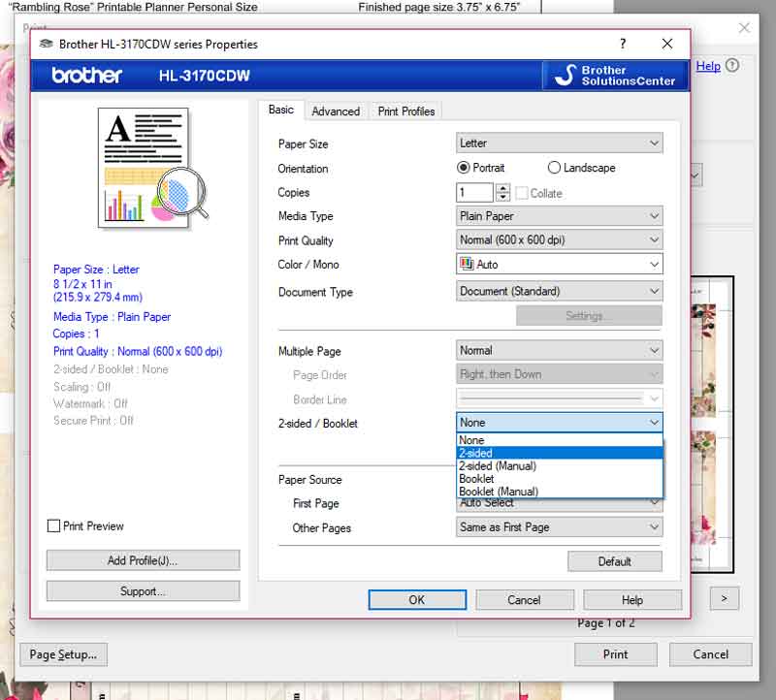Click the 'Copies : 1' summary text
776x700 pixels.
pos(77,334)
